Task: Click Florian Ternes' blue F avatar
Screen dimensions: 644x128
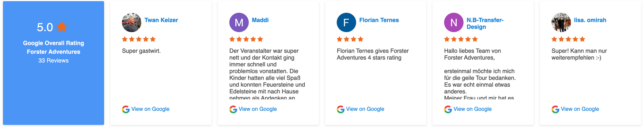Action: 346,22
